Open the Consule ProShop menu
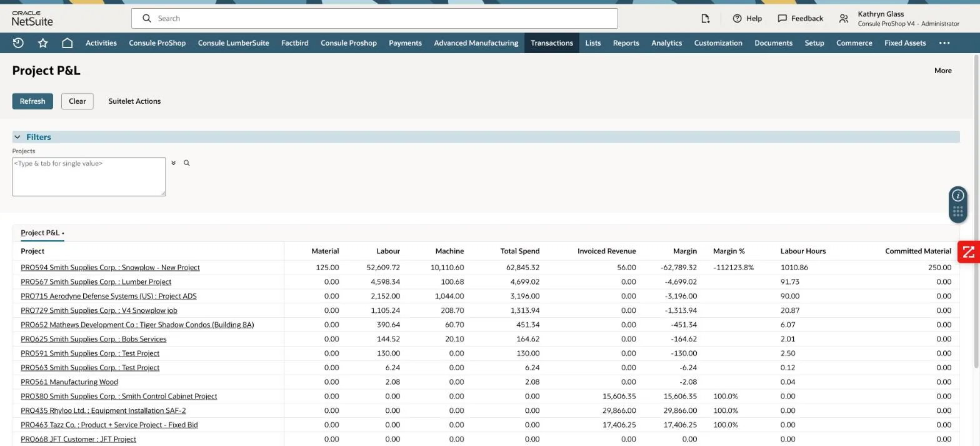The height and width of the screenshot is (446, 980). tap(157, 43)
